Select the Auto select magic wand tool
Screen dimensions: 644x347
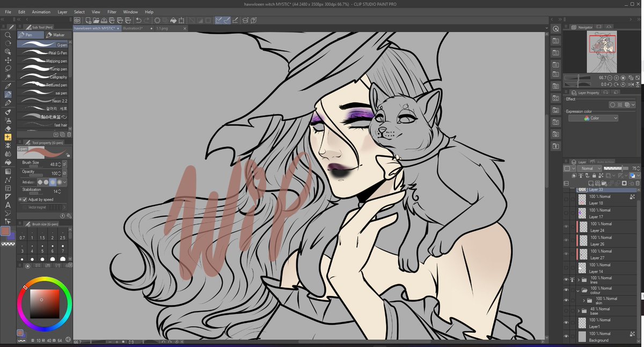click(x=8, y=77)
